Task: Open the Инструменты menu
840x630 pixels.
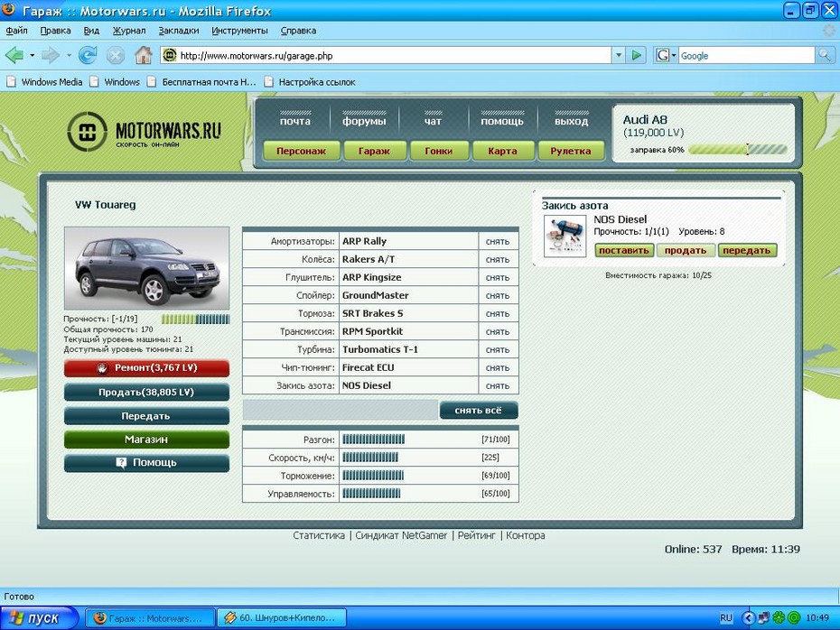Action: pyautogui.click(x=239, y=31)
